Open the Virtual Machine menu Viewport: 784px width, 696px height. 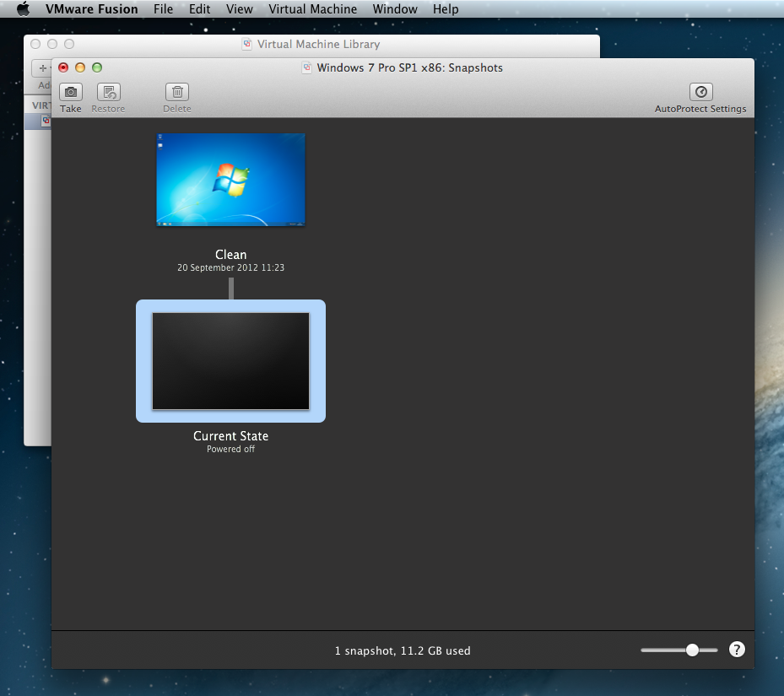click(312, 9)
